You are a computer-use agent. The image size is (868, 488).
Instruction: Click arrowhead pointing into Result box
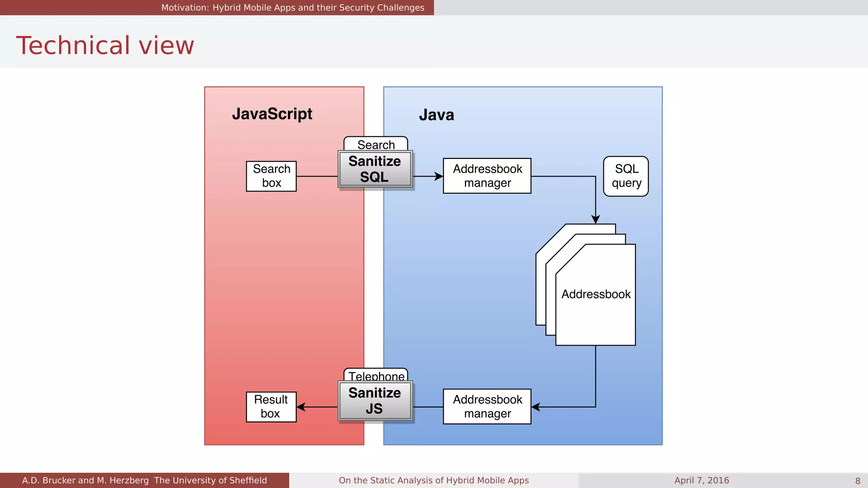[x=301, y=407]
